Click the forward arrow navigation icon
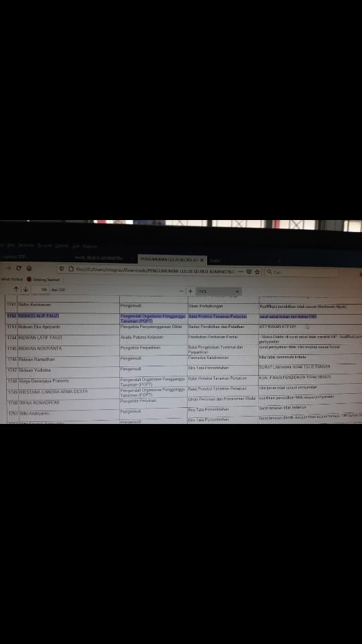Viewport: 362px width, 644px height. tap(8, 268)
